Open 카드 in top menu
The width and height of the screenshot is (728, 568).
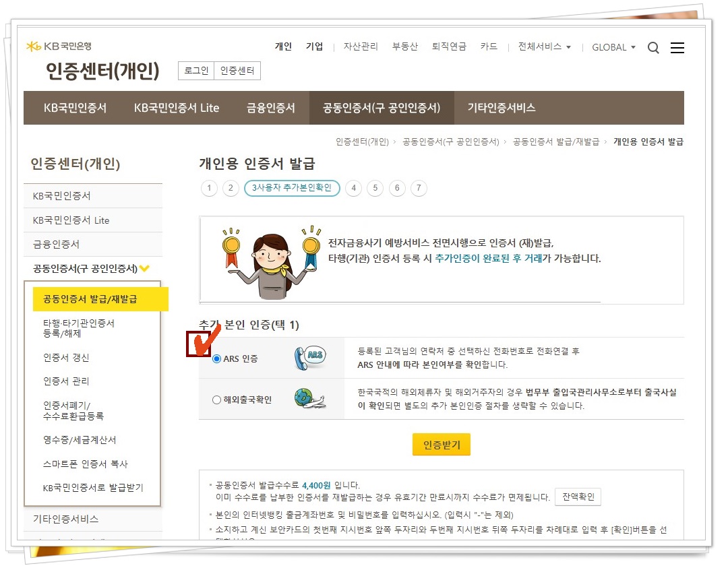489,46
